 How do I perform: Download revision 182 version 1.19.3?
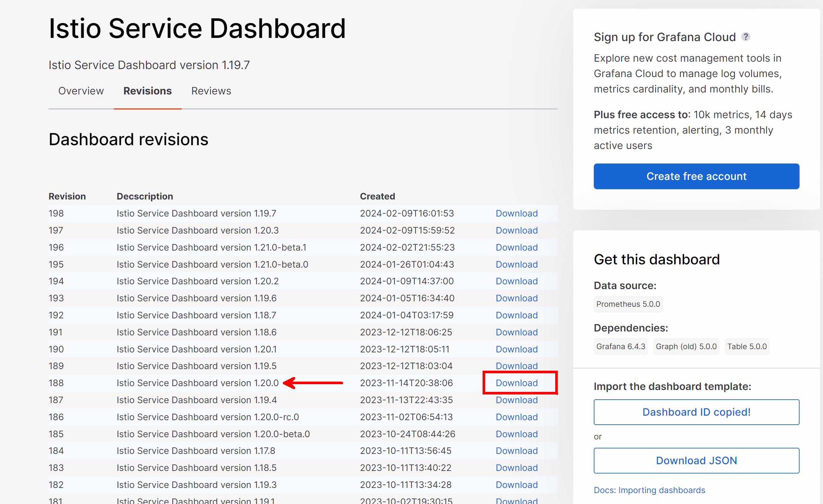pyautogui.click(x=516, y=485)
